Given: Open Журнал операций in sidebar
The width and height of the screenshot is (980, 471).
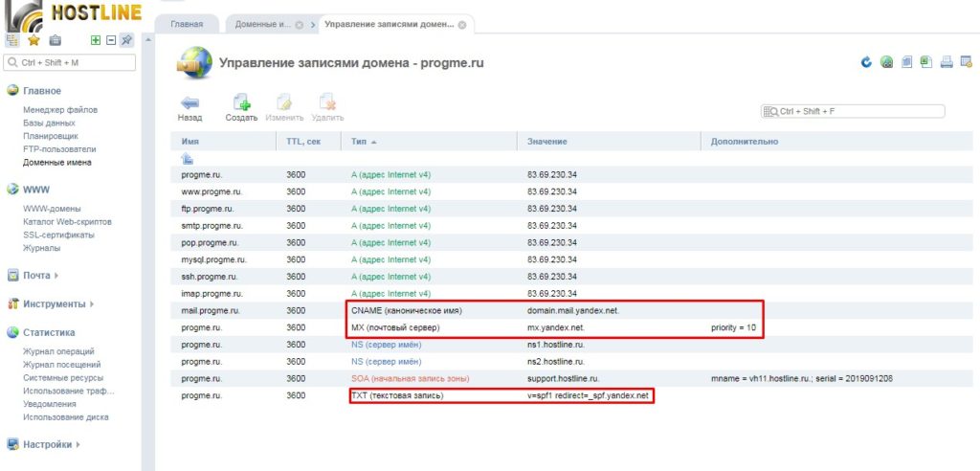Looking at the screenshot, I should pos(58,351).
